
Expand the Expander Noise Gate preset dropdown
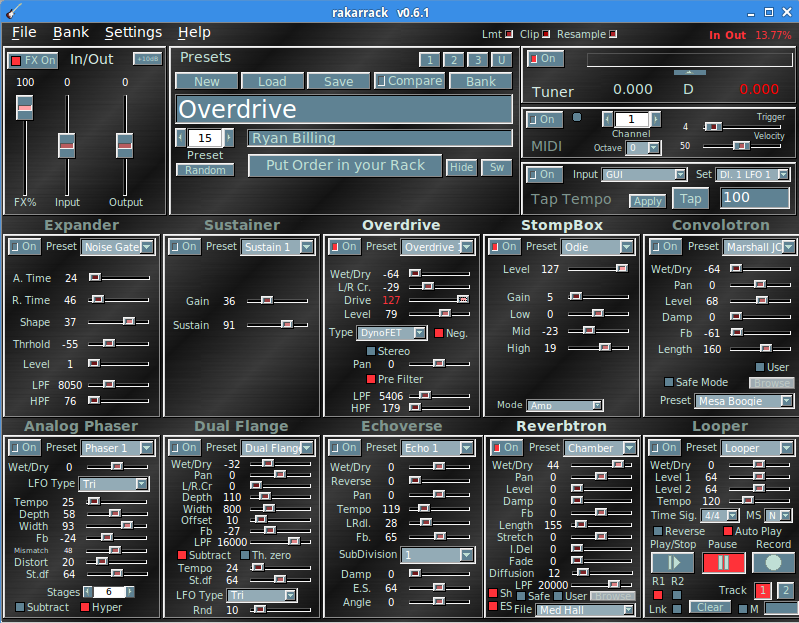pos(119,247)
